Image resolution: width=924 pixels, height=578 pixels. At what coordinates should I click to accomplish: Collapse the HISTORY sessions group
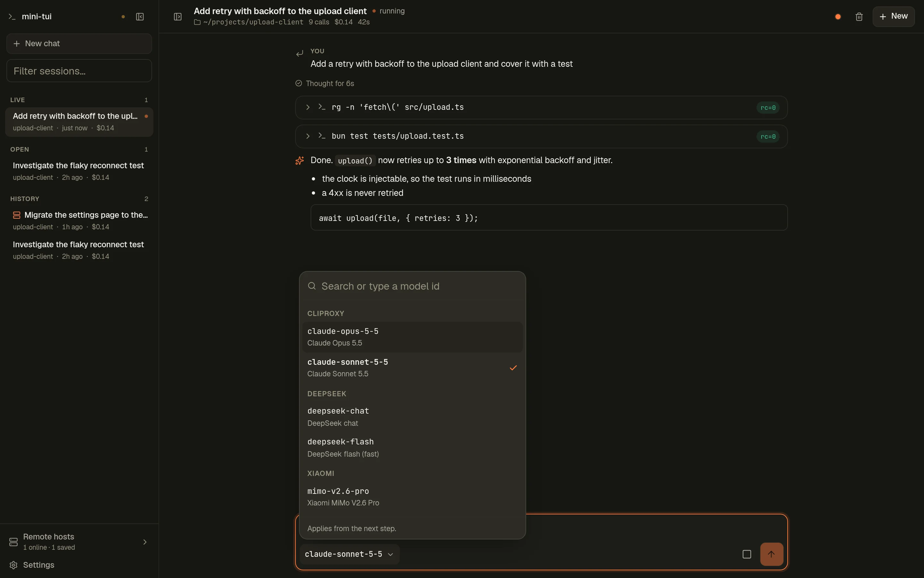tap(79, 199)
